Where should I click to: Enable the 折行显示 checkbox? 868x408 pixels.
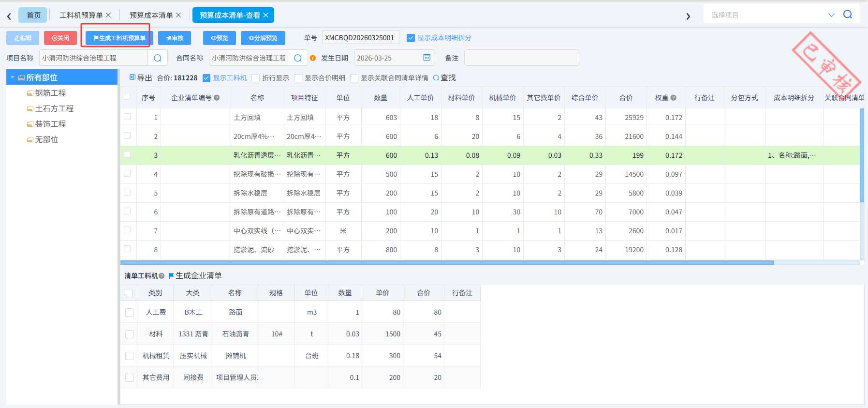[x=256, y=78]
